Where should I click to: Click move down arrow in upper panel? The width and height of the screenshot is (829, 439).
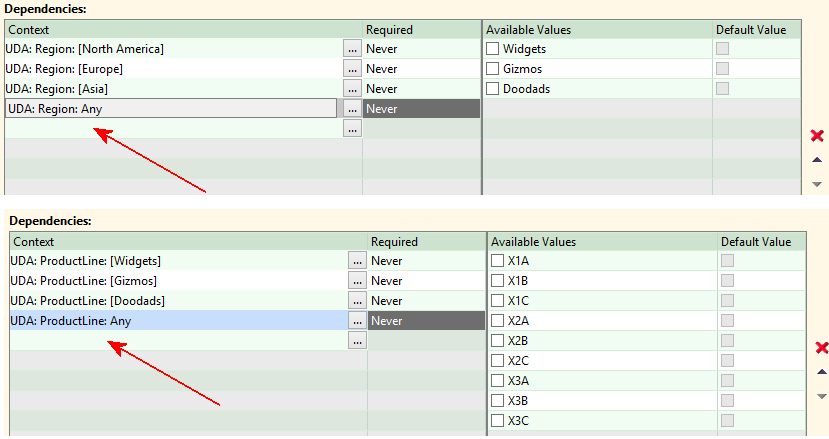tap(817, 184)
